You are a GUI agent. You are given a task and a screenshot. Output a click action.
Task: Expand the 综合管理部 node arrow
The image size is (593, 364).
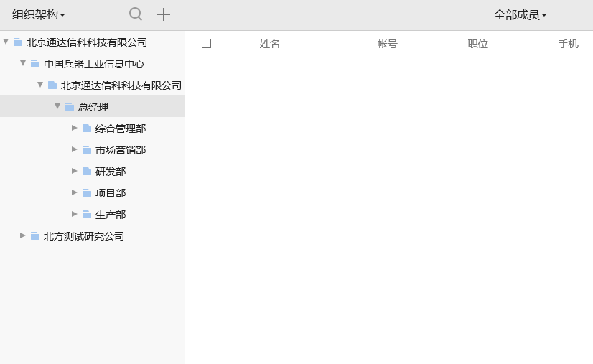[x=75, y=128]
